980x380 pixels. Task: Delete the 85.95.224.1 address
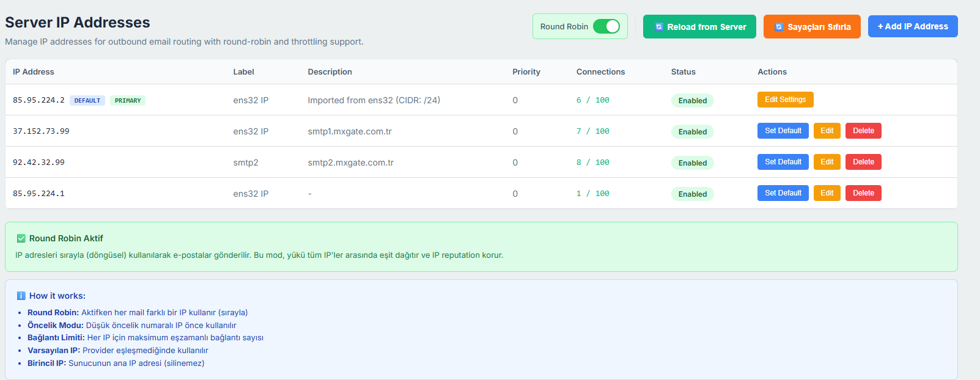[x=863, y=193]
